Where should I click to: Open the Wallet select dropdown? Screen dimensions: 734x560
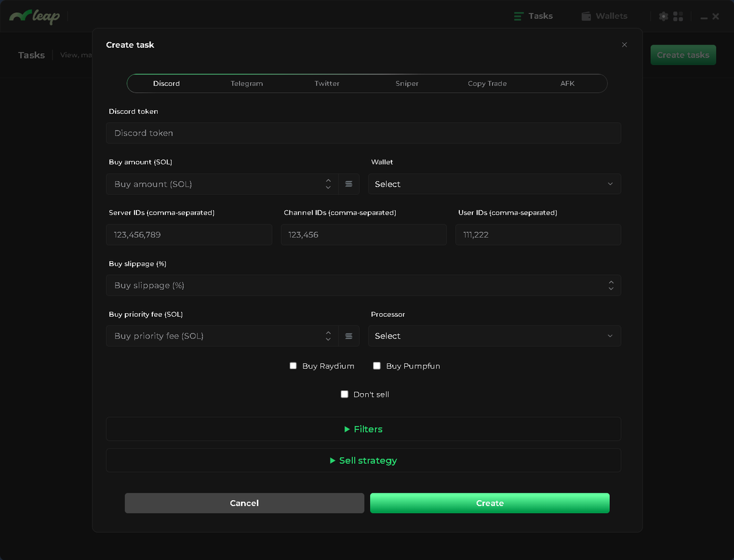494,184
